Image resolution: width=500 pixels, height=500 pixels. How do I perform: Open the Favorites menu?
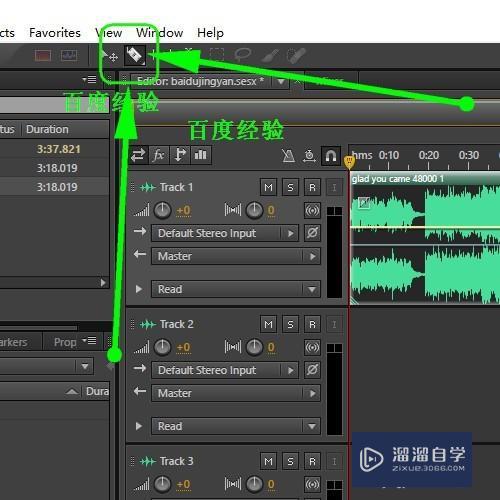[55, 33]
